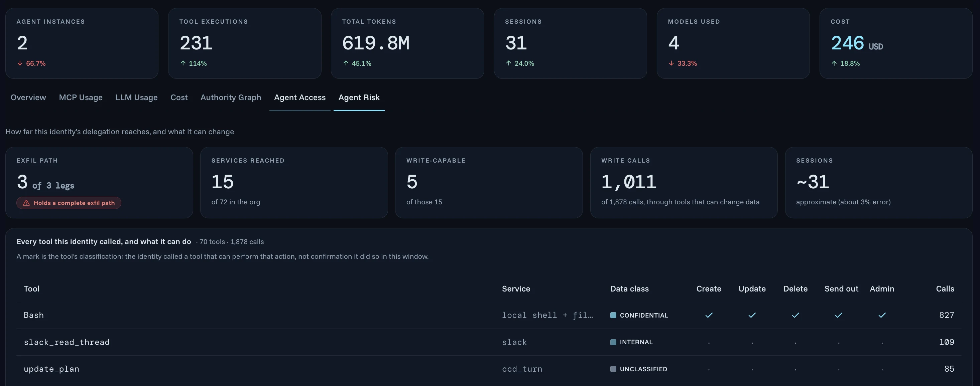The width and height of the screenshot is (980, 386).
Task: Sort by the Calls column header
Action: [945, 289]
